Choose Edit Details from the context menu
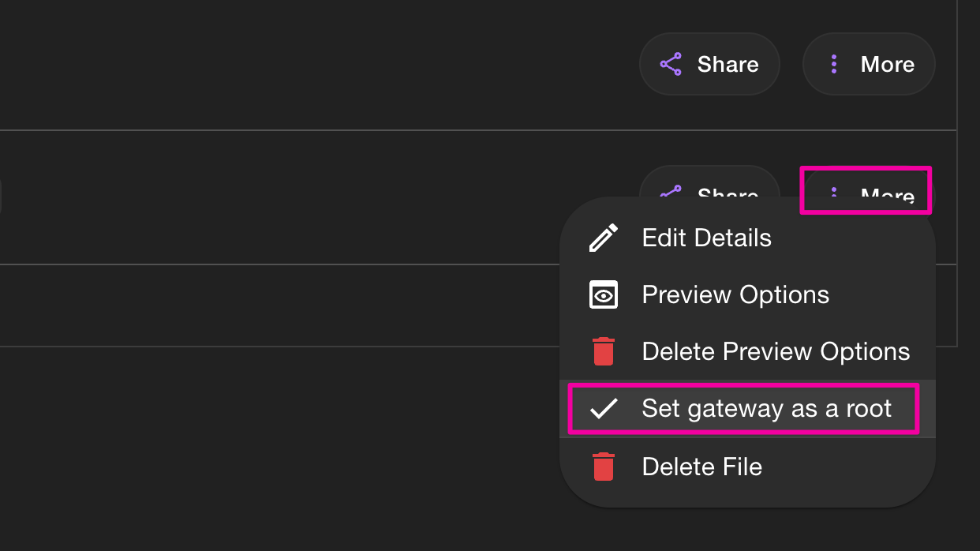 pos(706,238)
